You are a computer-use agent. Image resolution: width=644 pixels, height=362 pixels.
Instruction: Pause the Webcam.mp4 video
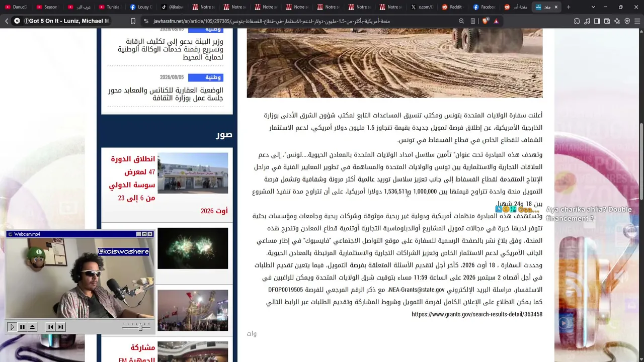click(22, 327)
